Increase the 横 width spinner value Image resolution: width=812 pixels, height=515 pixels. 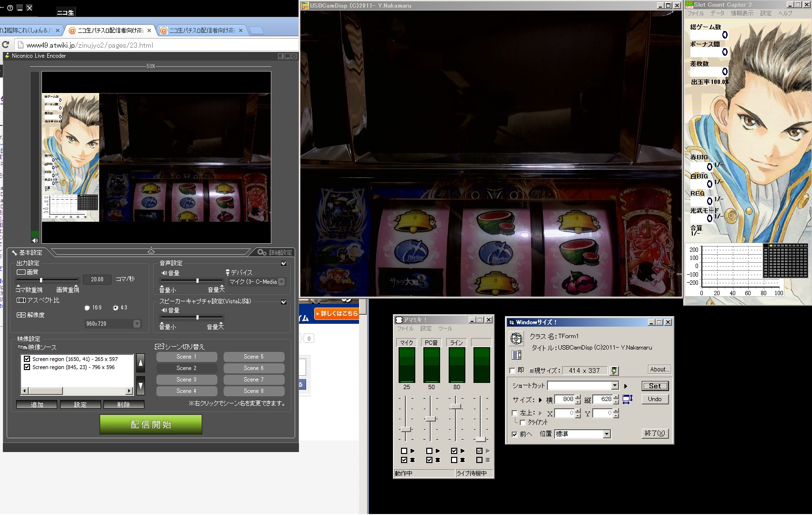pyautogui.click(x=578, y=397)
